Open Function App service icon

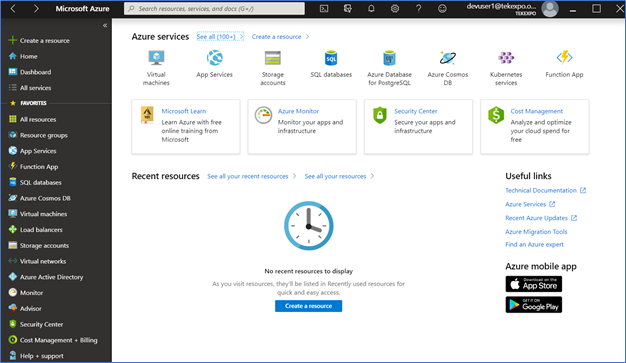(x=564, y=58)
